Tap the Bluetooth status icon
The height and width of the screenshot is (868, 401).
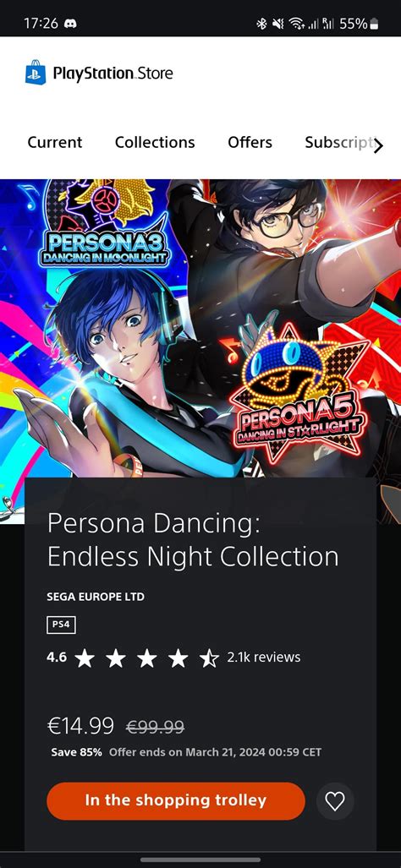click(261, 24)
